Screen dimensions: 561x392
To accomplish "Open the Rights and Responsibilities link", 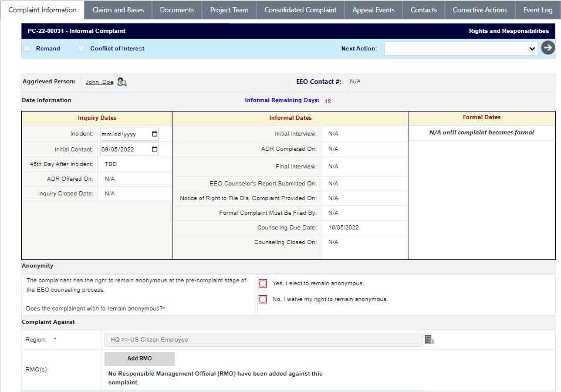I will coord(509,31).
